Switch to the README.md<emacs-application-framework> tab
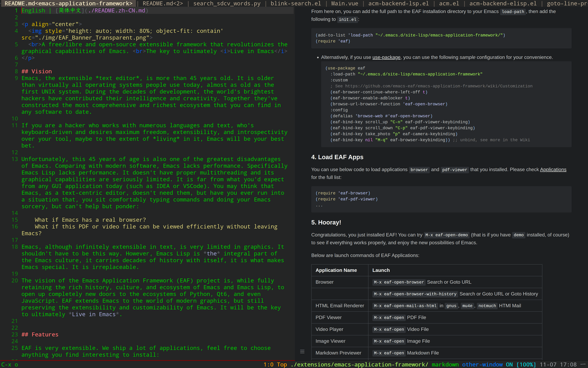This screenshot has width=588, height=368. tap(68, 3)
